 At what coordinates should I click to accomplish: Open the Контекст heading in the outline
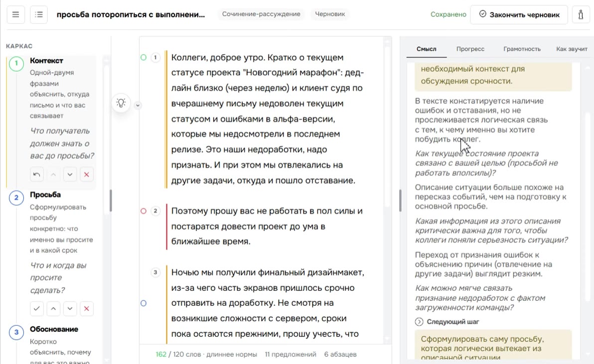pos(47,61)
